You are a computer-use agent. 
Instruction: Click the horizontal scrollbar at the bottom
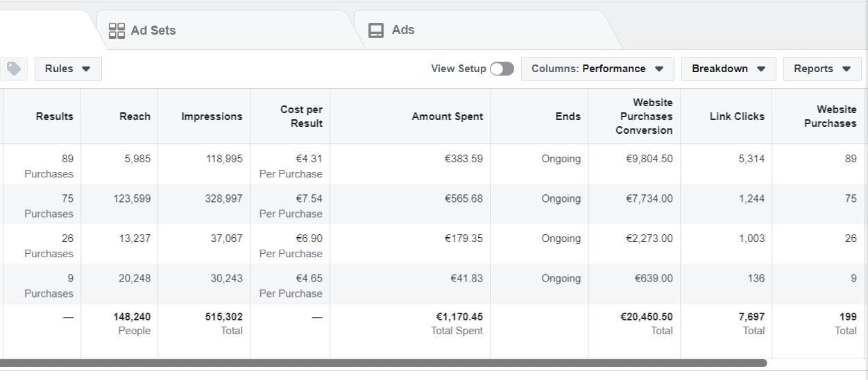tap(382, 363)
